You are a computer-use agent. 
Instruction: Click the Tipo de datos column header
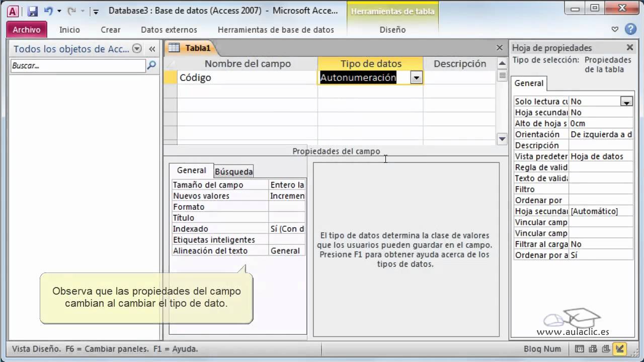click(x=371, y=63)
